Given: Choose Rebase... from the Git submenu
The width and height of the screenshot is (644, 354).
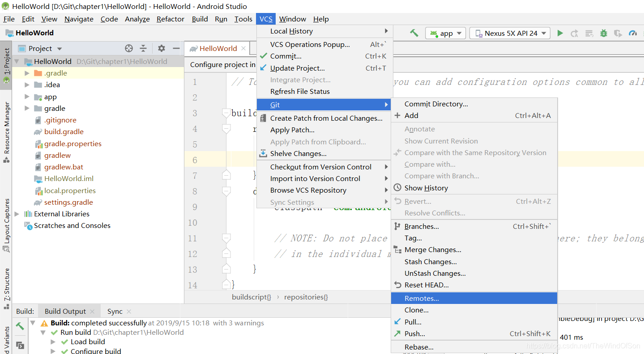Looking at the screenshot, I should [x=474, y=347].
